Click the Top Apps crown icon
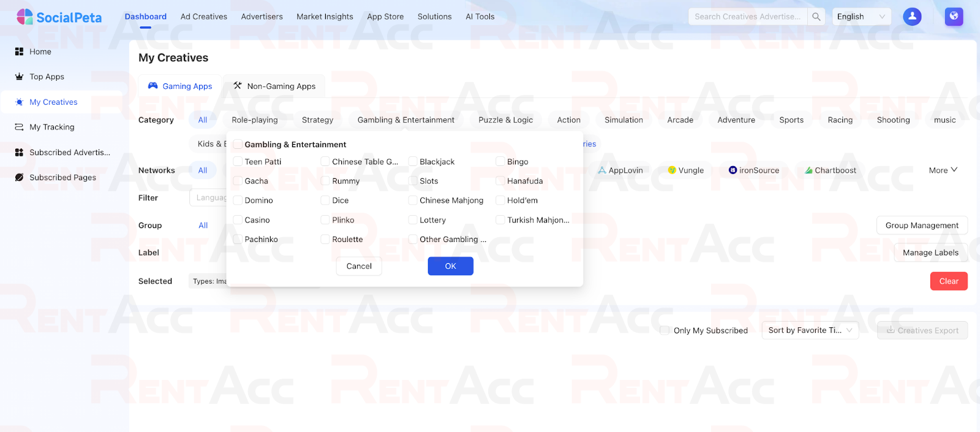980x432 pixels. 19,77
